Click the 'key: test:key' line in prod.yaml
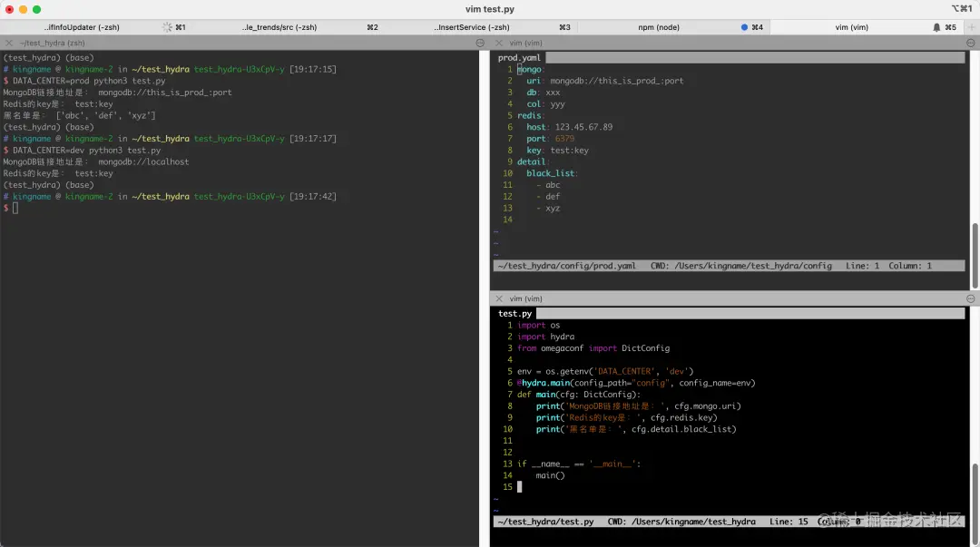The height and width of the screenshot is (547, 980). pos(557,150)
